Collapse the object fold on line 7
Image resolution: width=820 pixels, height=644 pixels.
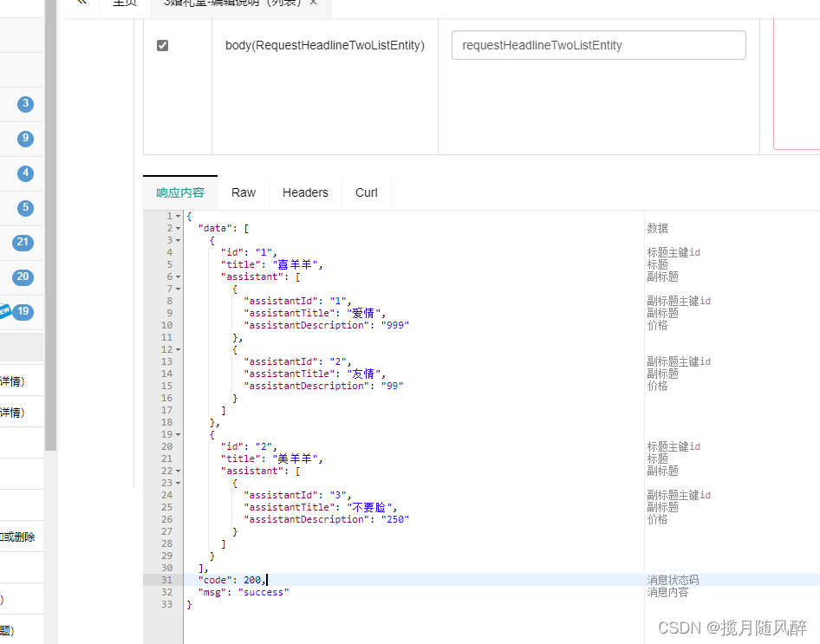tap(179, 289)
